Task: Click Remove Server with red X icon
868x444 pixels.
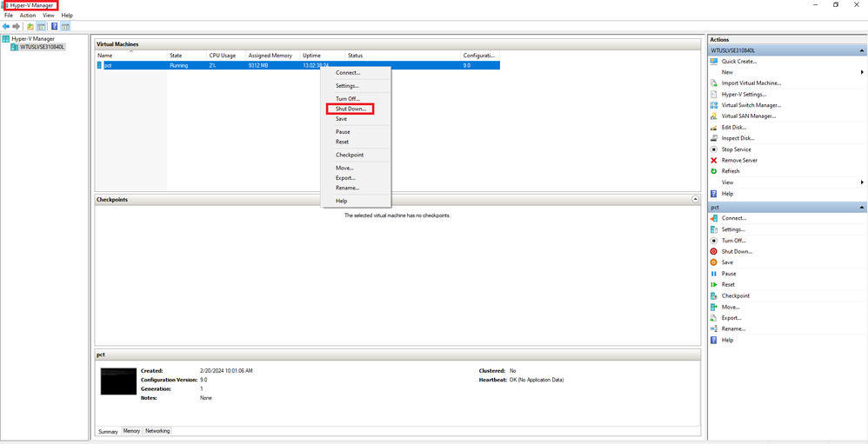Action: pos(739,161)
